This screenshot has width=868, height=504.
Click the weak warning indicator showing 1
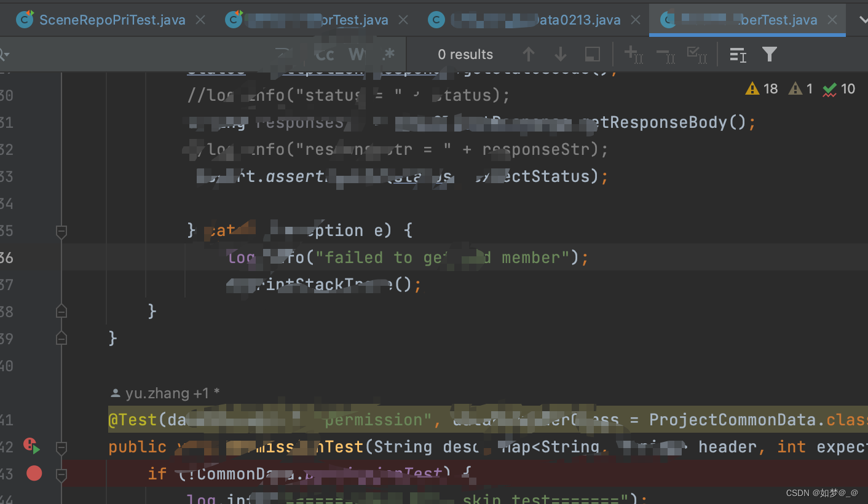pos(801,89)
